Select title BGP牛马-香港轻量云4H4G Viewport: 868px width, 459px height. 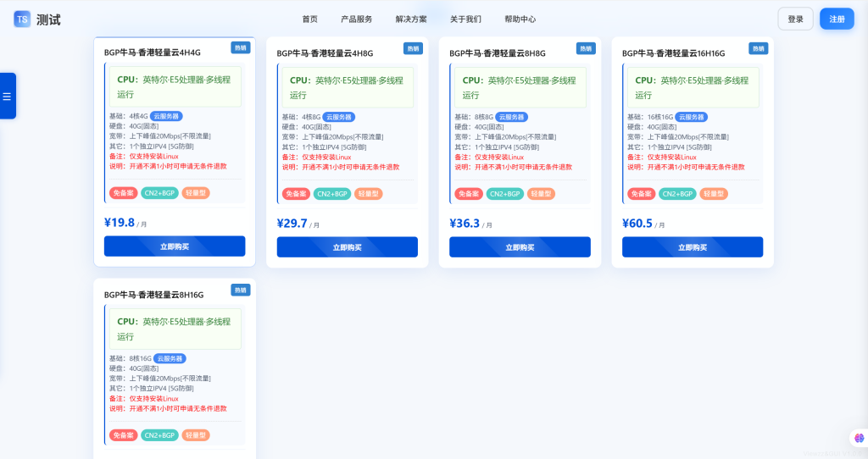pyautogui.click(x=153, y=53)
